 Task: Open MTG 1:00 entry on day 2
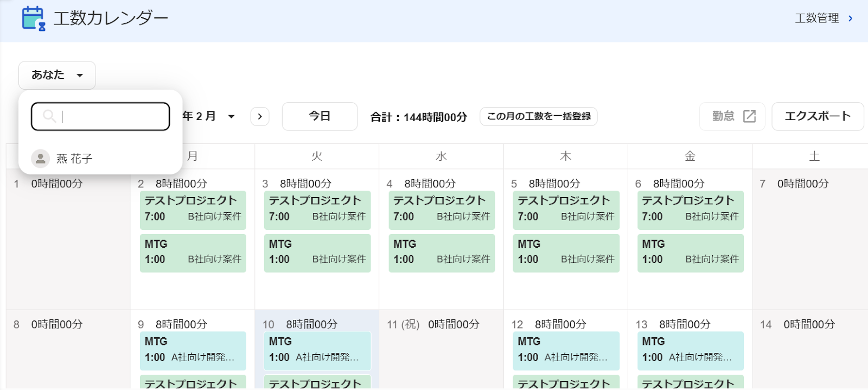coord(193,253)
